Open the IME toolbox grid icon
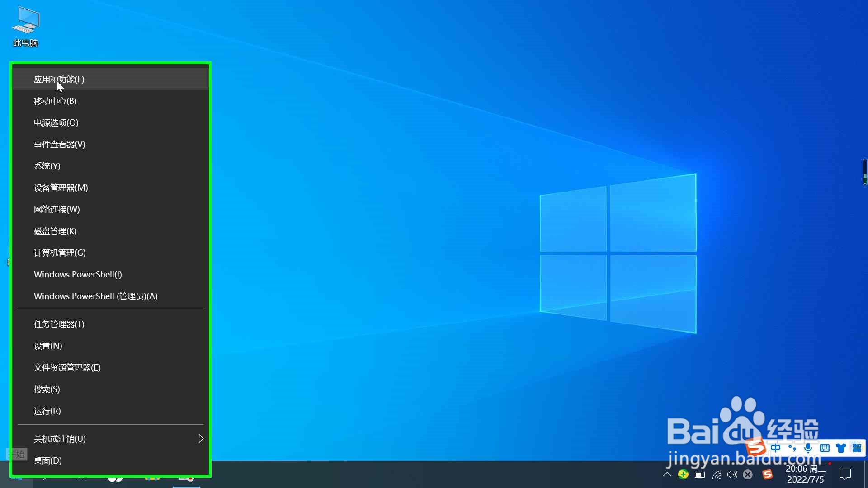The image size is (868, 488). coord(857,448)
